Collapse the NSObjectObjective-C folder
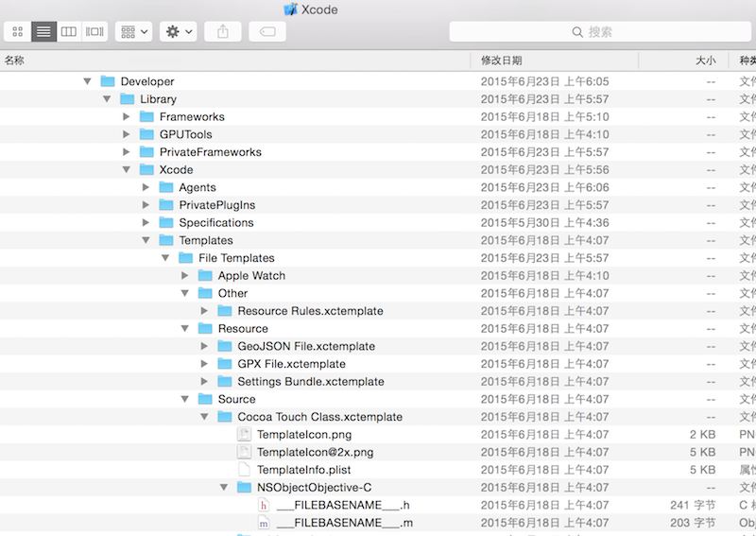Screen dimensions: 756x536 pyautogui.click(x=224, y=487)
